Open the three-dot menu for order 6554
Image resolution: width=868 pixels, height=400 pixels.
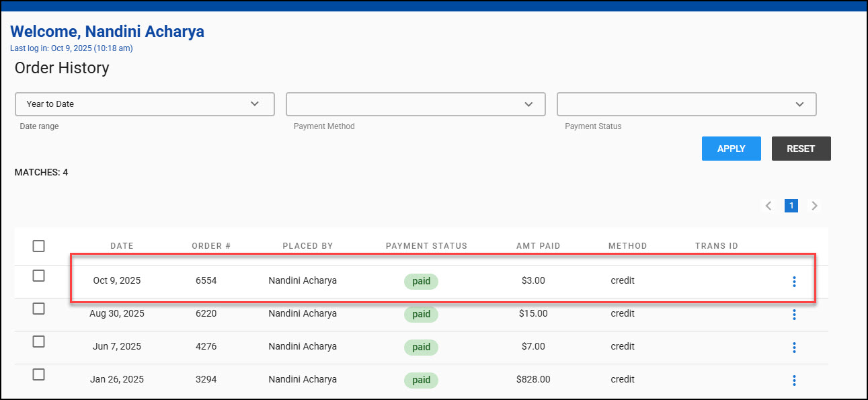point(794,282)
